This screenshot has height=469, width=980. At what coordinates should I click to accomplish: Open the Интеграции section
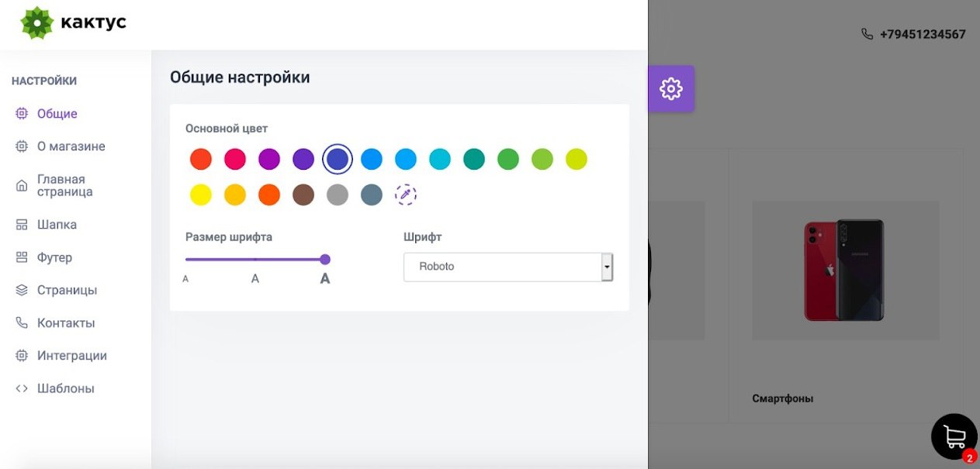(71, 356)
